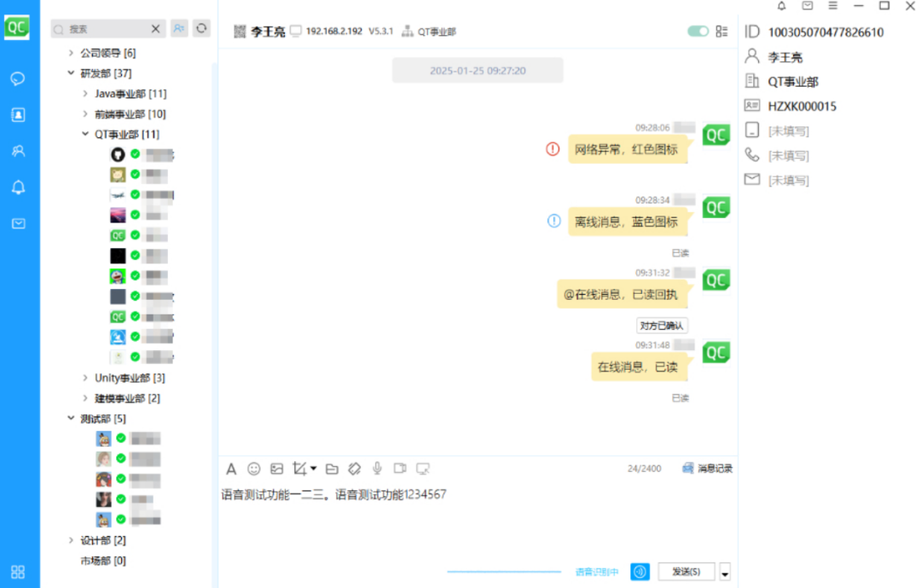Click the search input field
The height and width of the screenshot is (588, 921).
tap(108, 29)
